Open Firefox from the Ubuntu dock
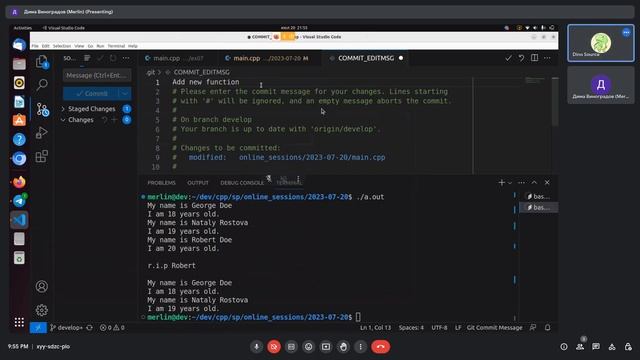This screenshot has height=360, width=640. 19,182
